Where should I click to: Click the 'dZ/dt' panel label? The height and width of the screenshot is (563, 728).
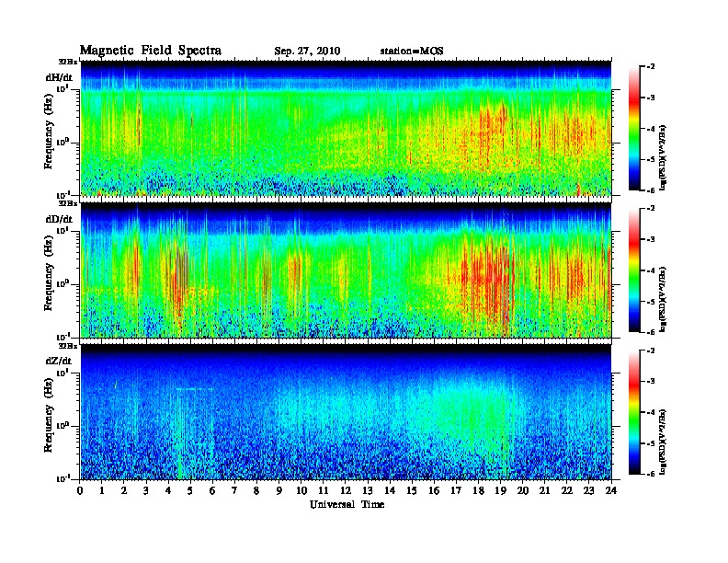[x=59, y=361]
